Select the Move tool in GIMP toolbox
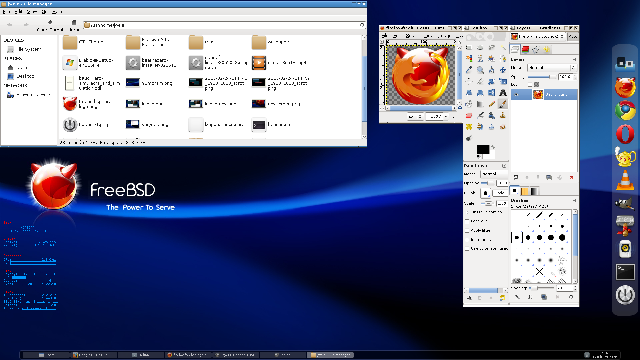 click(503, 70)
